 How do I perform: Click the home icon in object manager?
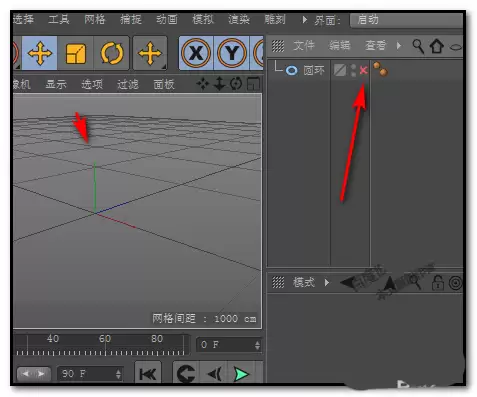(x=437, y=46)
